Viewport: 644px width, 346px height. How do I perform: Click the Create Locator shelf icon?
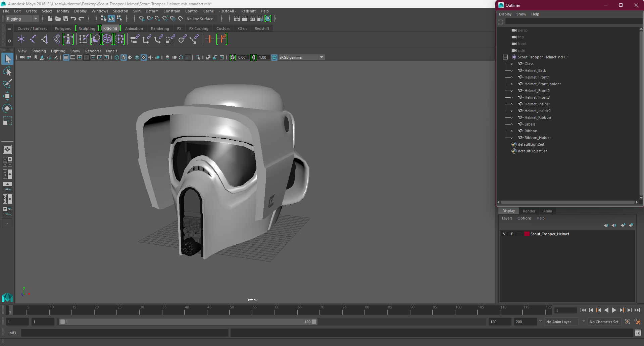(21, 39)
